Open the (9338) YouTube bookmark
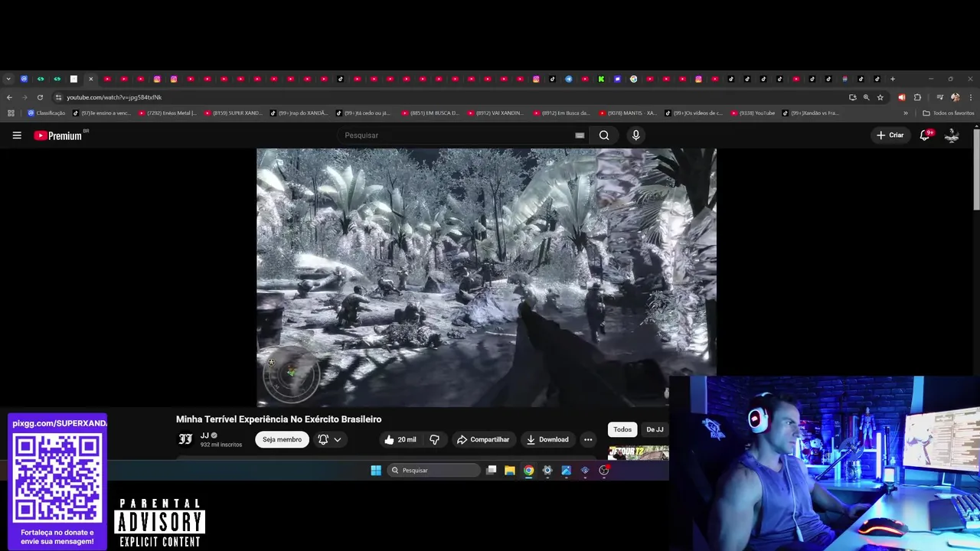This screenshot has width=980, height=551. coord(753,113)
